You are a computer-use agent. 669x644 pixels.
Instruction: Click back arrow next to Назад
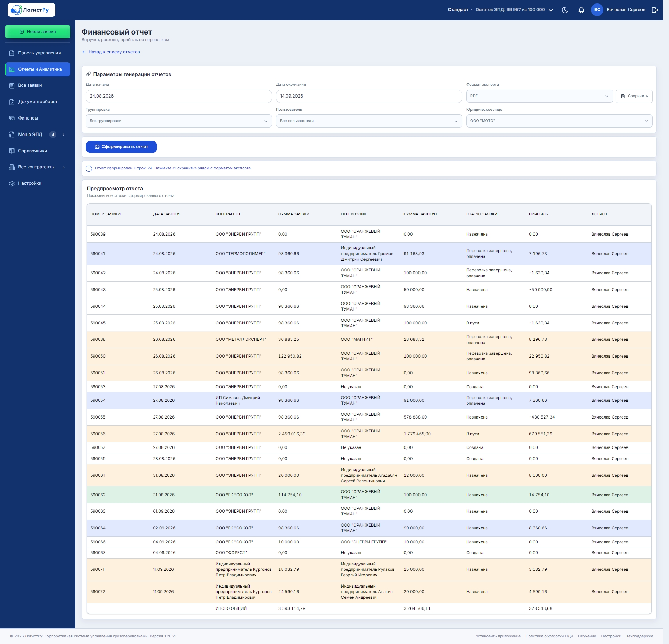tap(84, 52)
